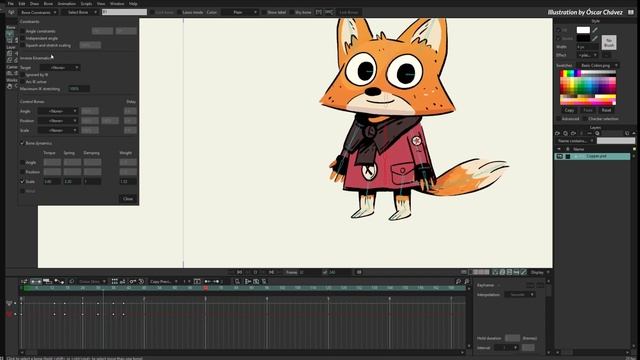640x360 pixels.
Task: Open the File menu
Action: click(11, 4)
